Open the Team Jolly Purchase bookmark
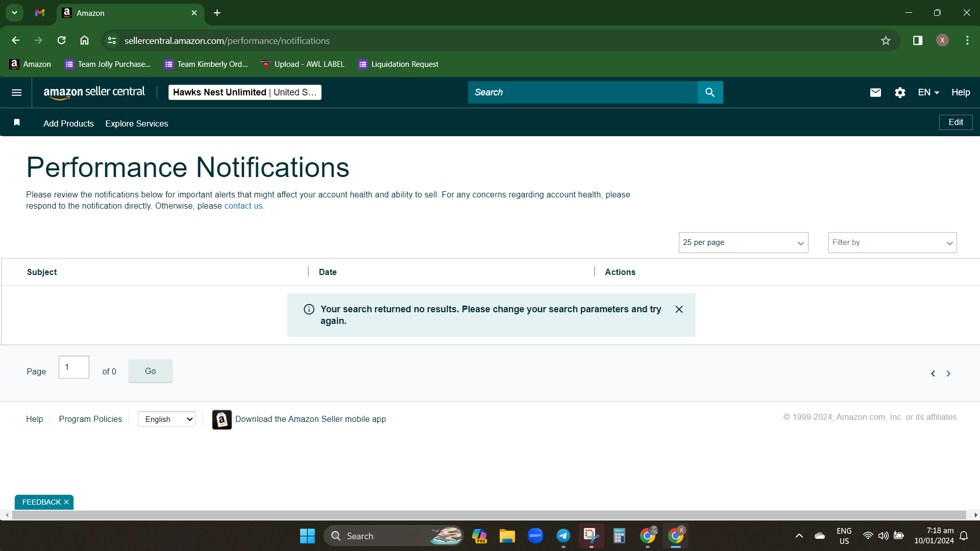 point(108,64)
